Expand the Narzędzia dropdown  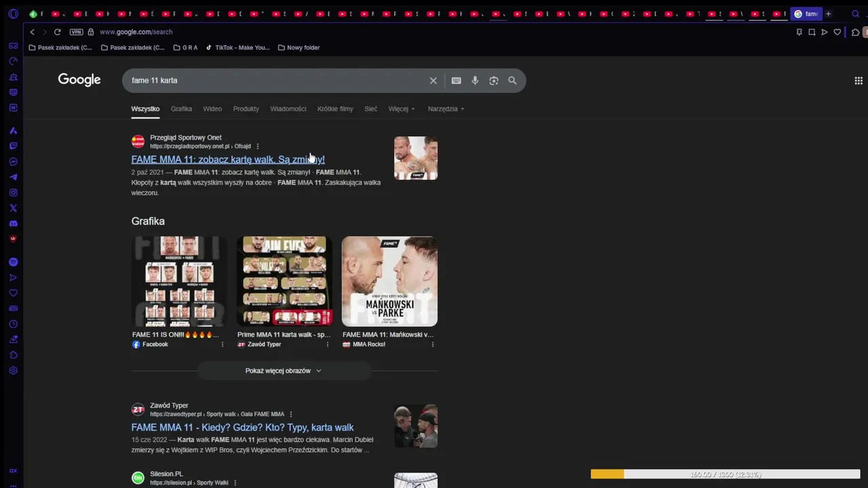[446, 108]
